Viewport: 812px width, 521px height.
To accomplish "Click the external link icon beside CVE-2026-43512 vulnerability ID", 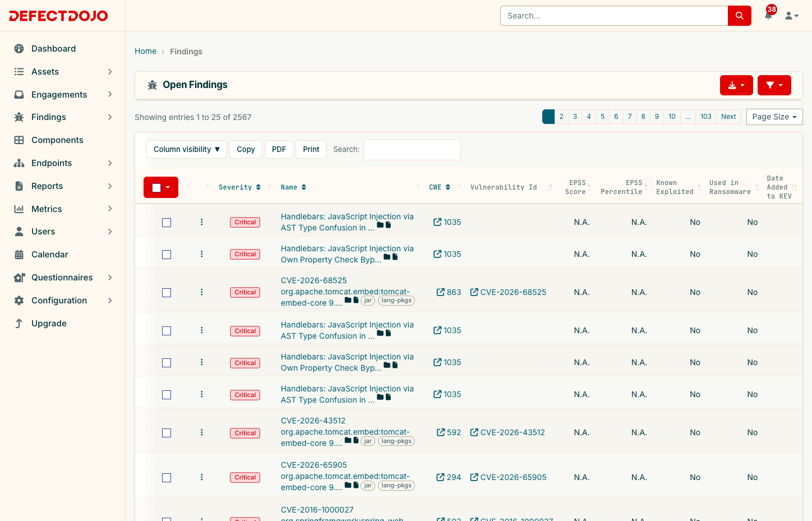I will (474, 432).
